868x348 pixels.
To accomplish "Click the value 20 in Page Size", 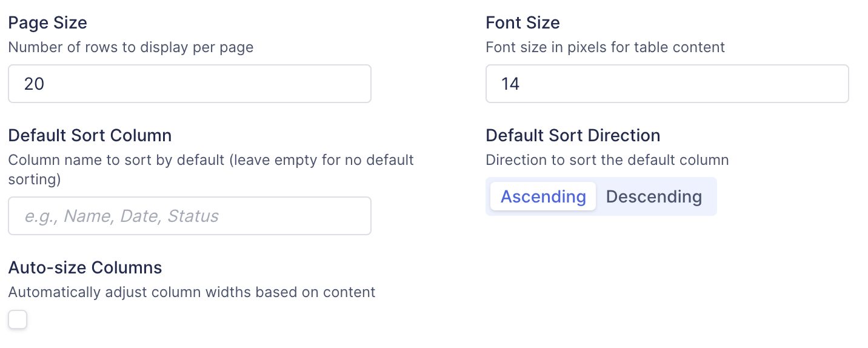I will coord(35,84).
